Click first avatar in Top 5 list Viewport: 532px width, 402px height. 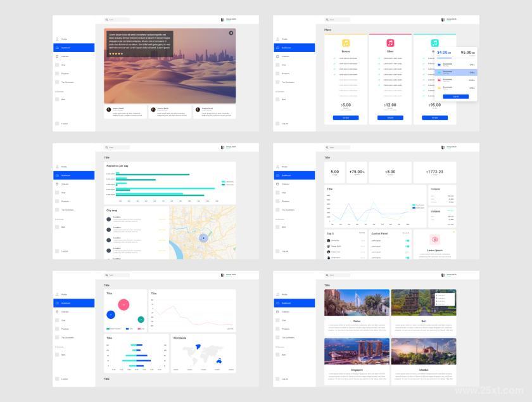(329, 240)
